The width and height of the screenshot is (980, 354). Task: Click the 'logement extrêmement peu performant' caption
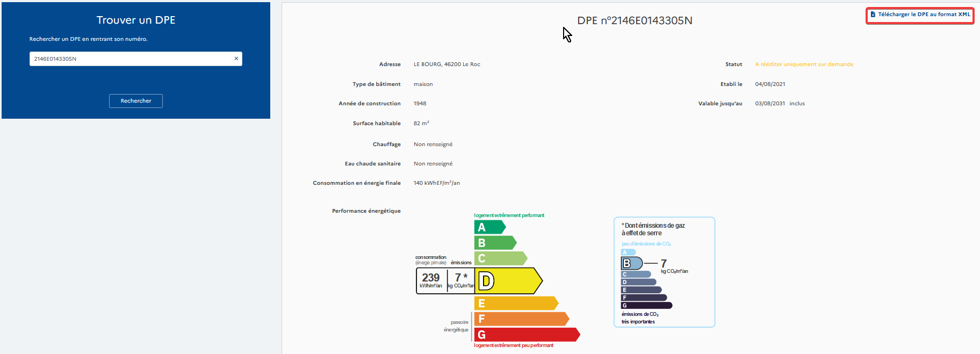point(514,345)
